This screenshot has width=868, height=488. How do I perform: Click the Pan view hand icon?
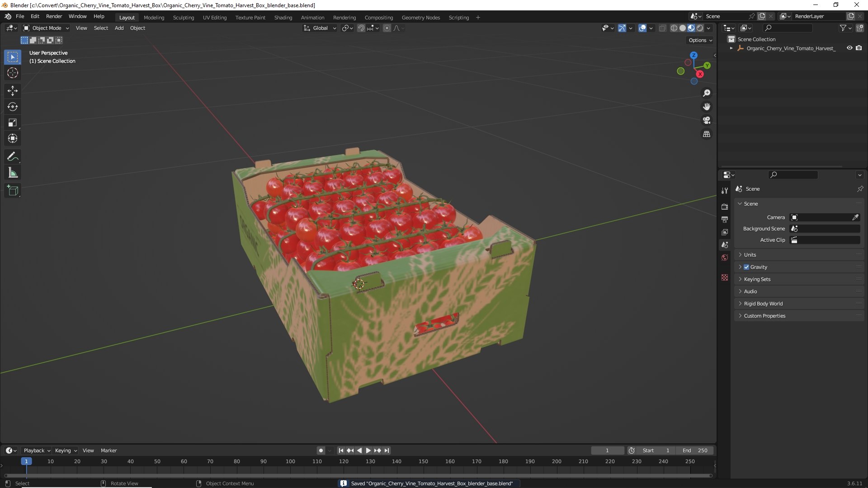tap(707, 107)
